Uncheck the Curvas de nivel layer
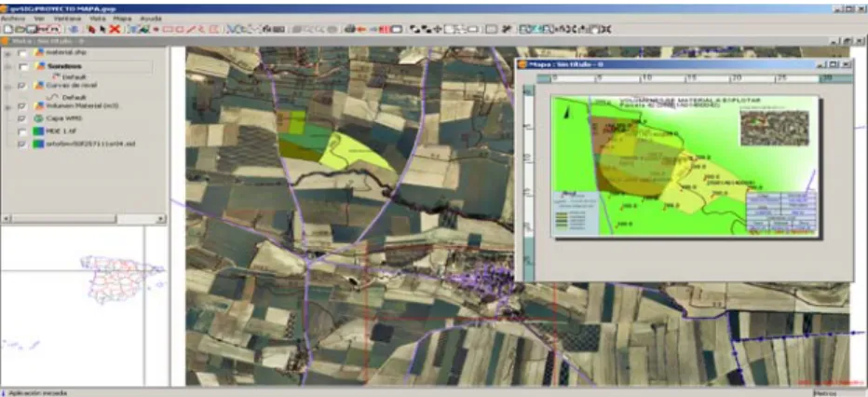The height and width of the screenshot is (397, 868). pyautogui.click(x=22, y=86)
